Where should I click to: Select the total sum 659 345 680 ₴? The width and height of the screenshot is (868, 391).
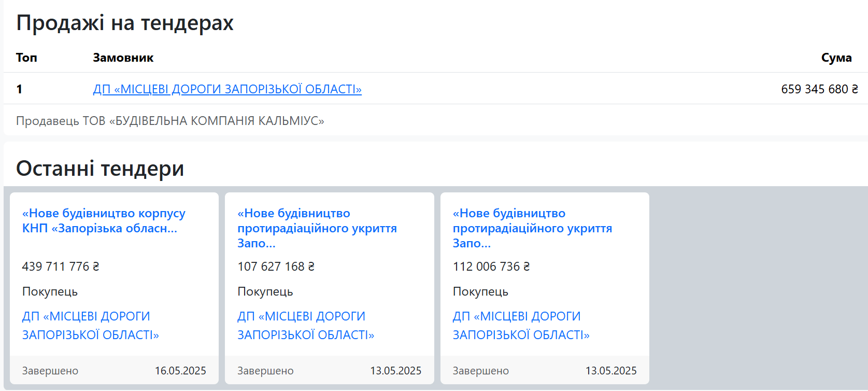819,89
